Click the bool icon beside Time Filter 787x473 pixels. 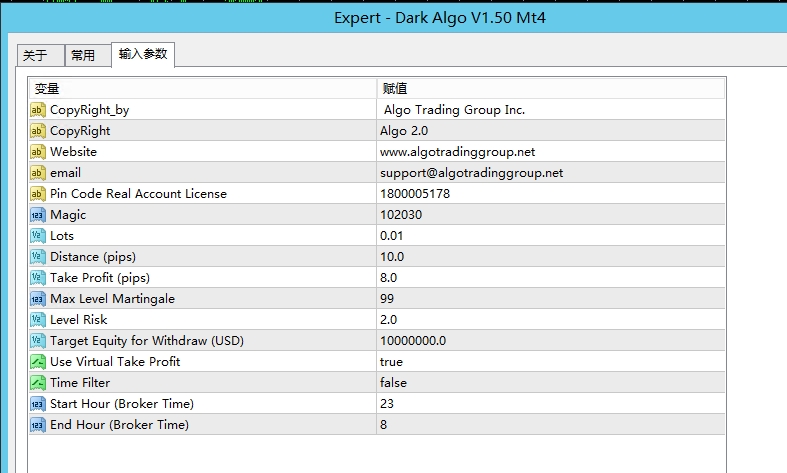(38, 383)
